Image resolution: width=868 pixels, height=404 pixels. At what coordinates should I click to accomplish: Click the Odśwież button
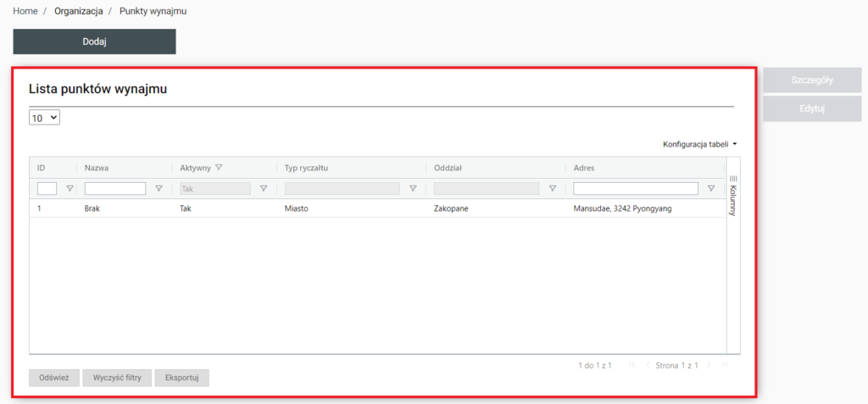[x=54, y=378]
